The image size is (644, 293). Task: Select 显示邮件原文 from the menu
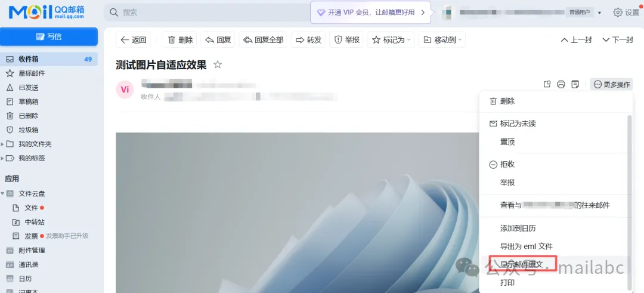click(522, 264)
